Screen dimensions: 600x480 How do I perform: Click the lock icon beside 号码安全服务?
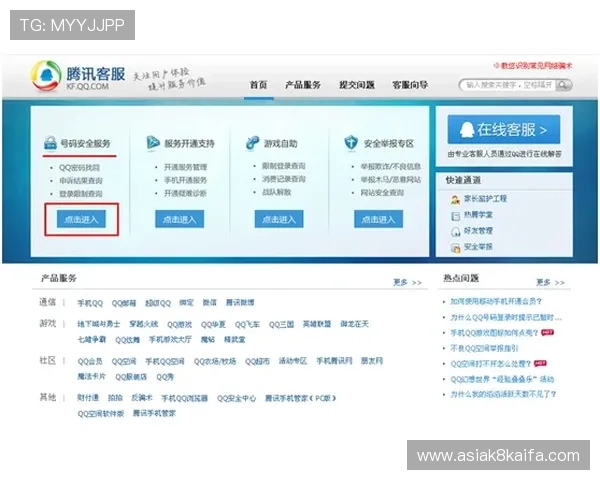pos(50,143)
